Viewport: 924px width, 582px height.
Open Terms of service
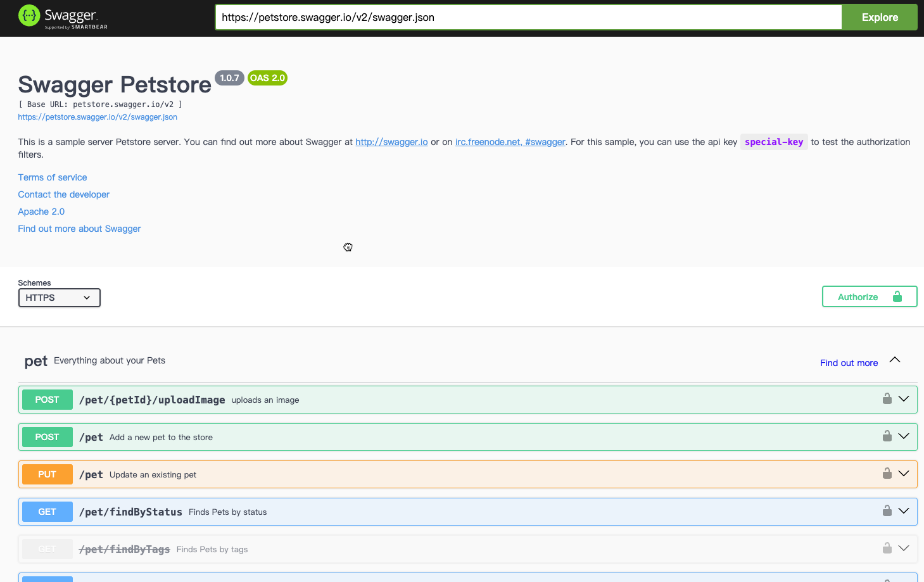point(52,177)
